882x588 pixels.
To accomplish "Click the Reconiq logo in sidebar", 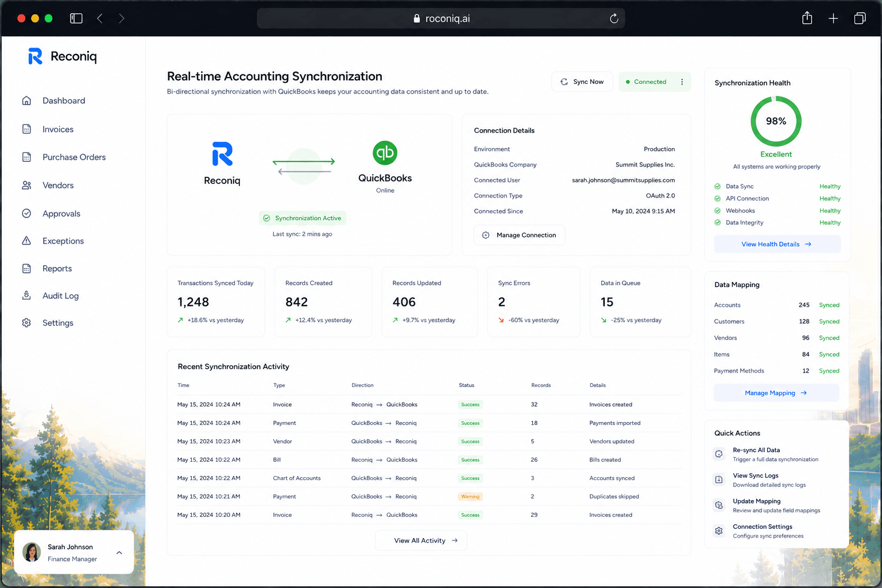I will point(63,56).
